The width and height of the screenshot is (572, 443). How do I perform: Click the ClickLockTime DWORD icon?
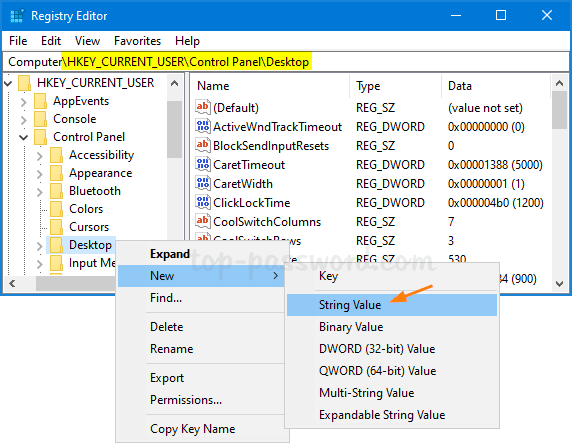pos(202,202)
